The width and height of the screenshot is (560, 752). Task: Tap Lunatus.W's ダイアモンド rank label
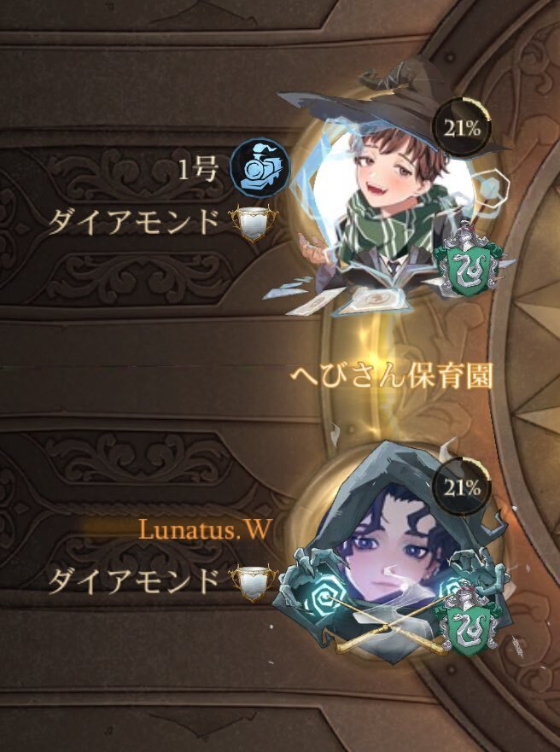(x=134, y=582)
